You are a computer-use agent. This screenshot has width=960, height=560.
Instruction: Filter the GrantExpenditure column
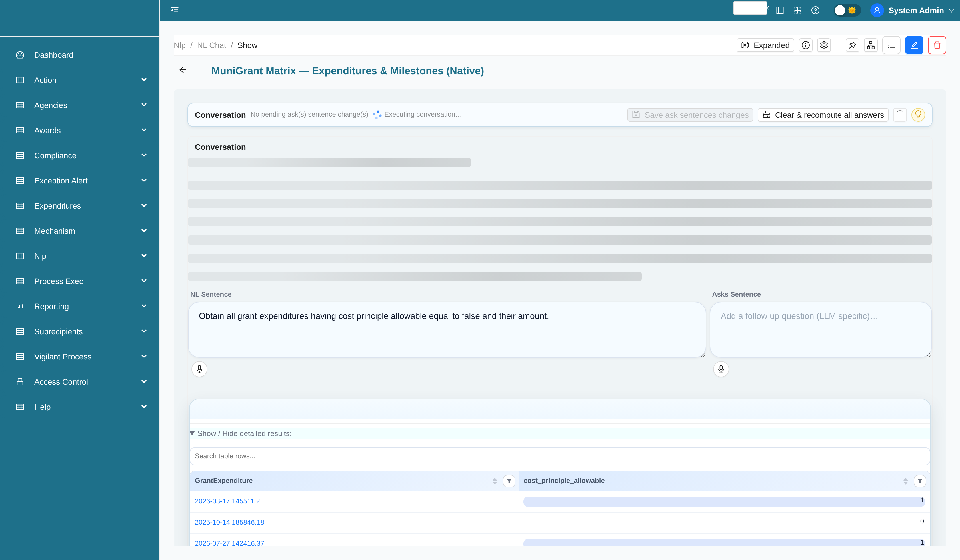[x=509, y=481]
